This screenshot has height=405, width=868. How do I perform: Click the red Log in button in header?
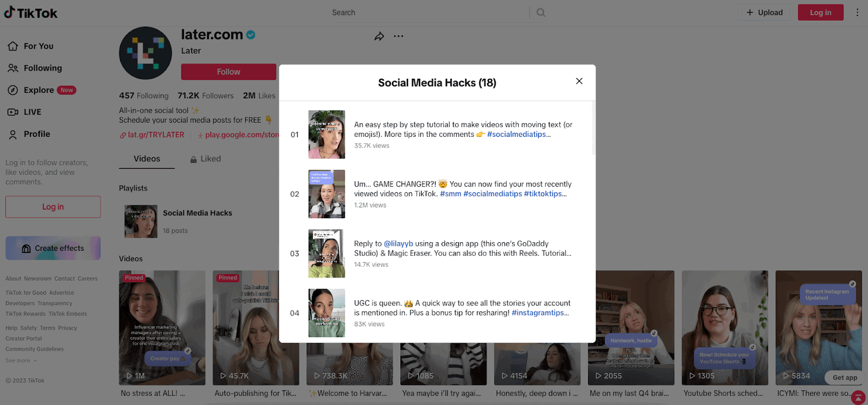click(x=820, y=12)
